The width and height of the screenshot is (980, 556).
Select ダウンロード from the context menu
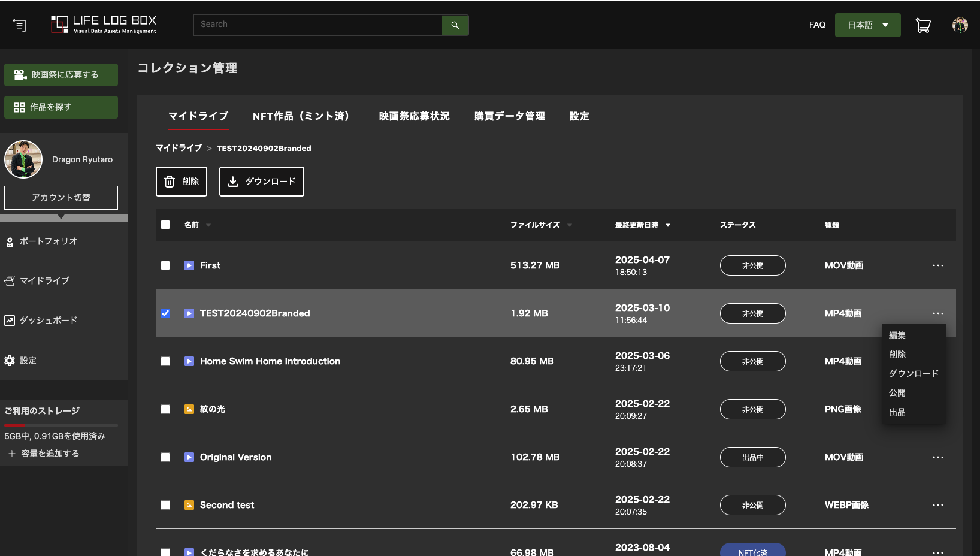click(914, 374)
